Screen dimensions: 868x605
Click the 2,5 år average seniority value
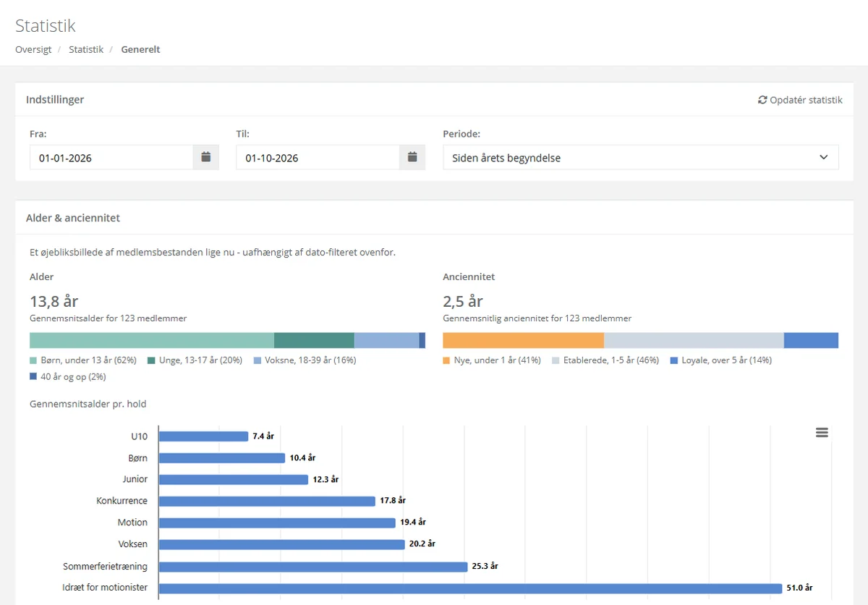[x=463, y=301]
